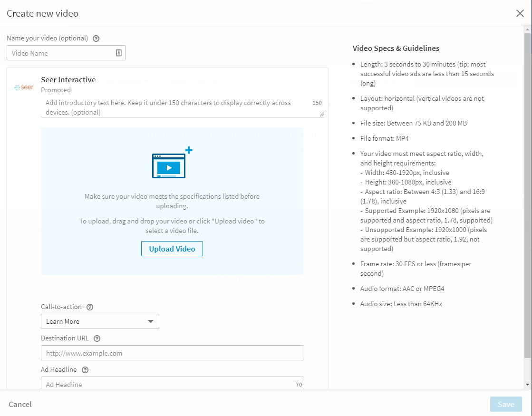Click into the introductory text box

(x=176, y=107)
